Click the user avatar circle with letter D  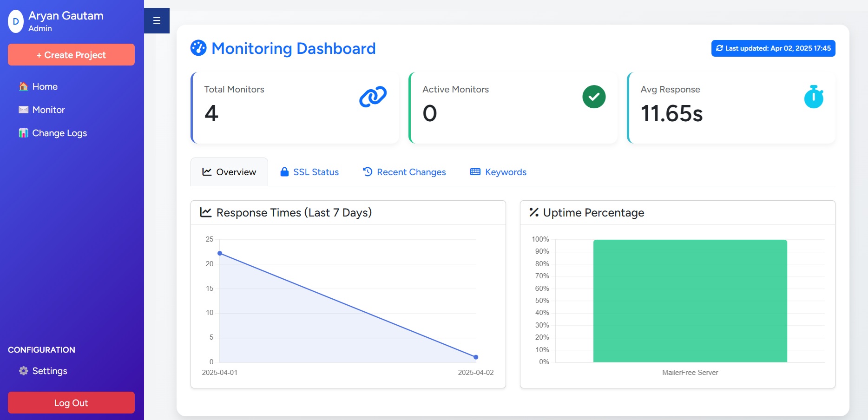coord(16,21)
